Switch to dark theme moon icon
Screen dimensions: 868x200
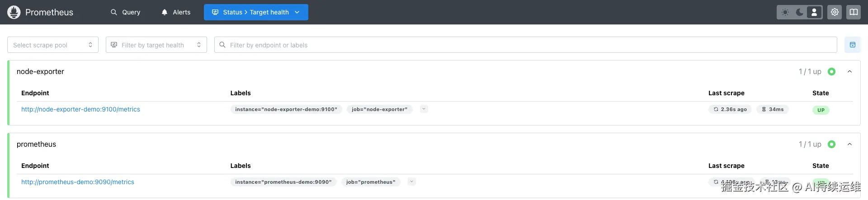coord(799,12)
